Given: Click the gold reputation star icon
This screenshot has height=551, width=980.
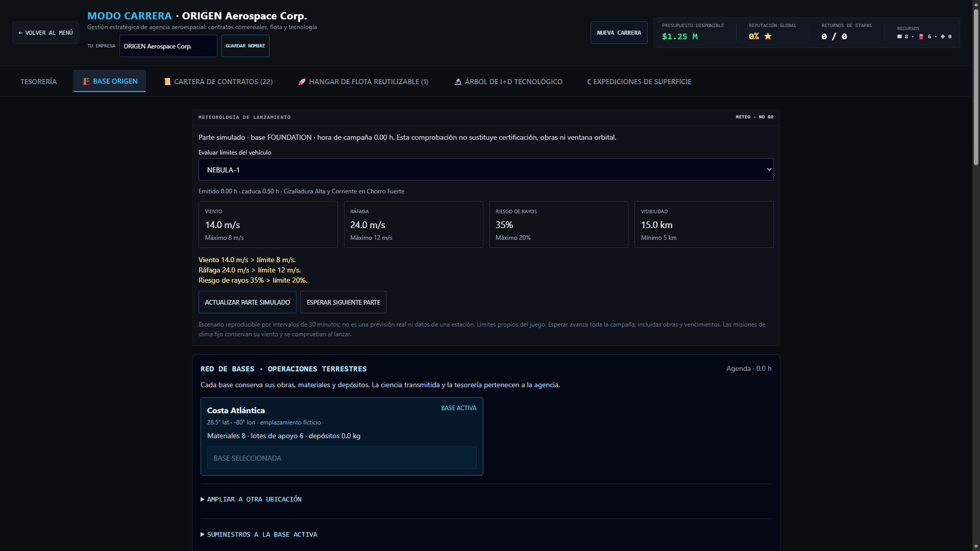Looking at the screenshot, I should (x=768, y=36).
